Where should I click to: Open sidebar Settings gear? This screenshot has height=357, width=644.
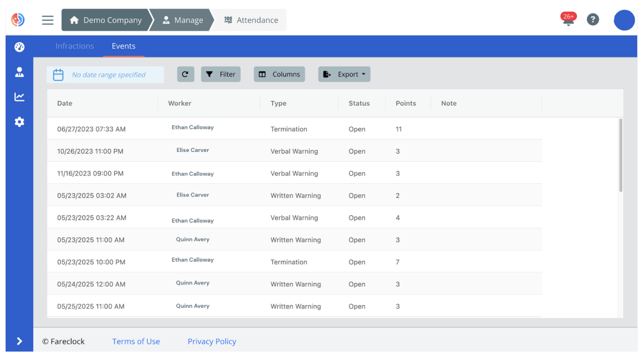click(x=19, y=122)
